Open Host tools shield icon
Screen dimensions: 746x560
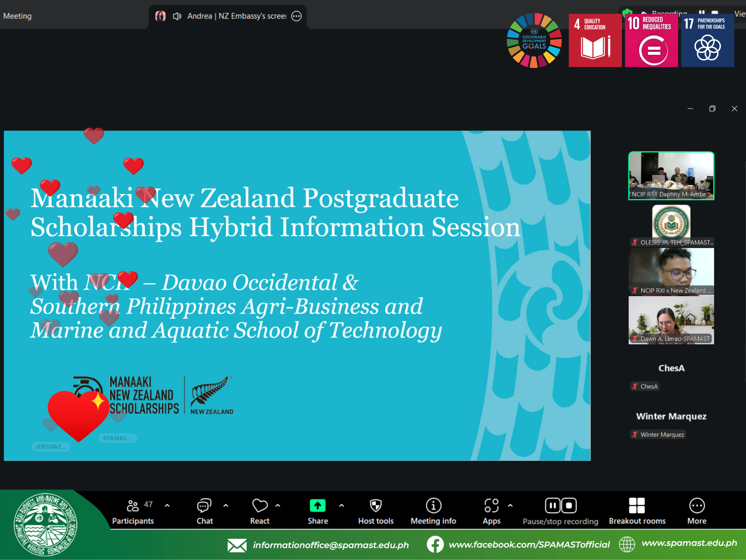376,506
